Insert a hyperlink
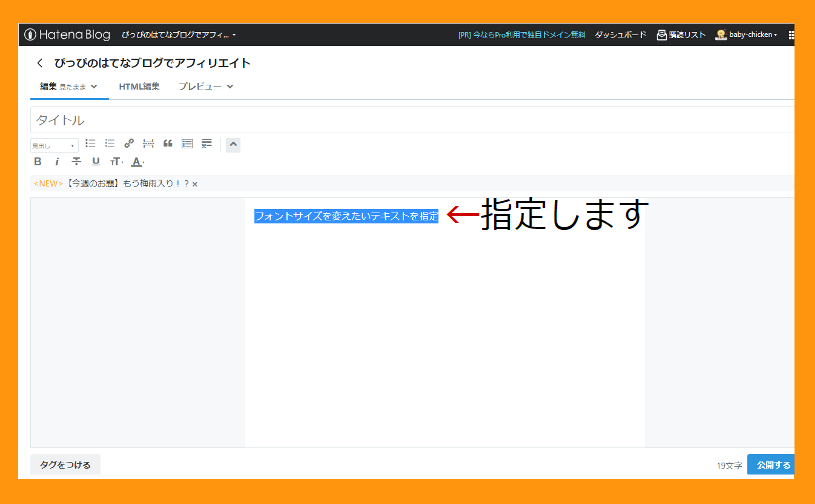Screen dimensions: 815x504 (x=129, y=143)
